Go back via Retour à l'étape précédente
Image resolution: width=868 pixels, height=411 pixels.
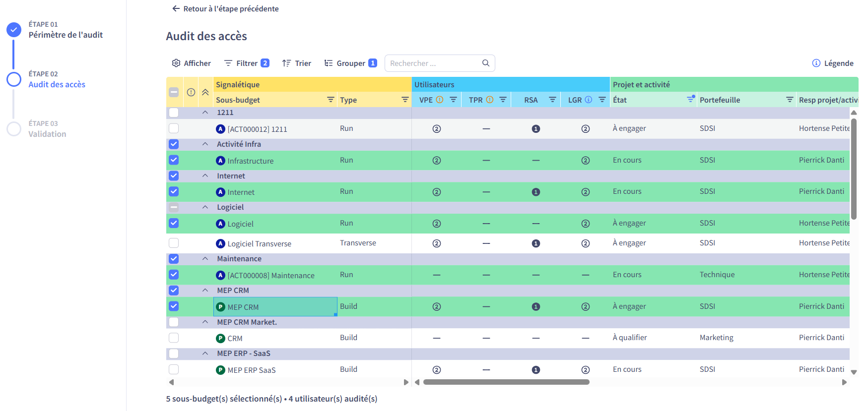coord(225,8)
